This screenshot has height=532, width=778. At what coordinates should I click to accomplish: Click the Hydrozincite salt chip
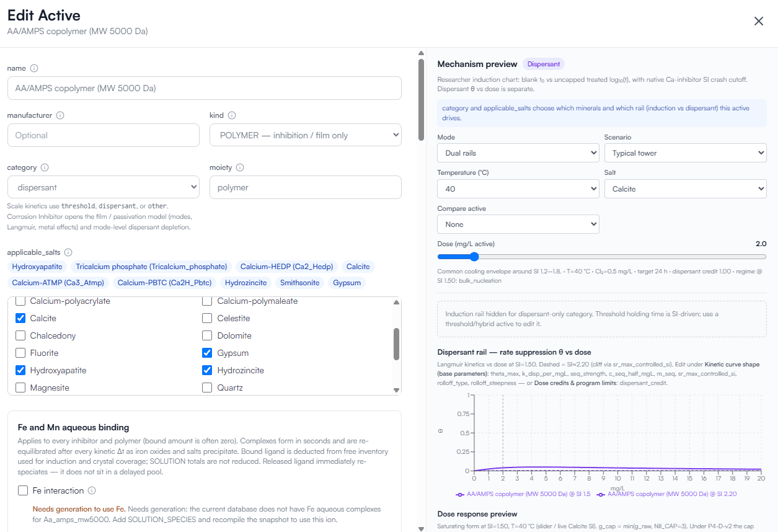pos(246,283)
